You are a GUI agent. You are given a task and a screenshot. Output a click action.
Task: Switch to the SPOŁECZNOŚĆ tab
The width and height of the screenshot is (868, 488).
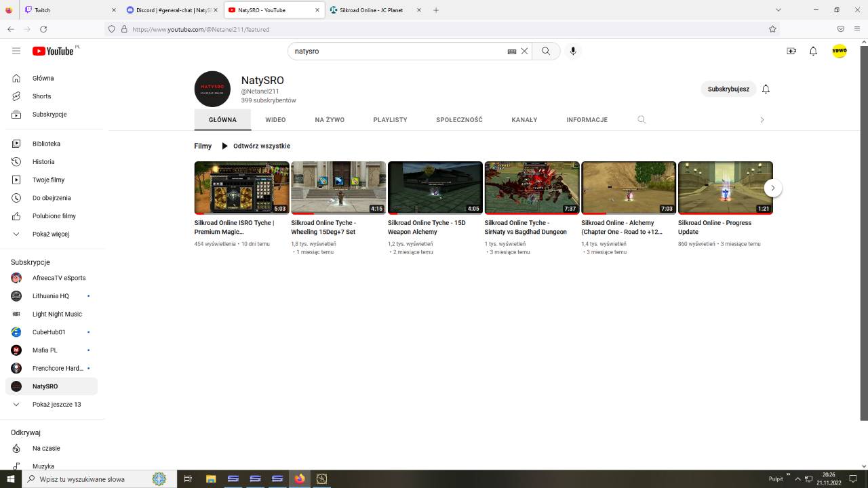point(459,119)
